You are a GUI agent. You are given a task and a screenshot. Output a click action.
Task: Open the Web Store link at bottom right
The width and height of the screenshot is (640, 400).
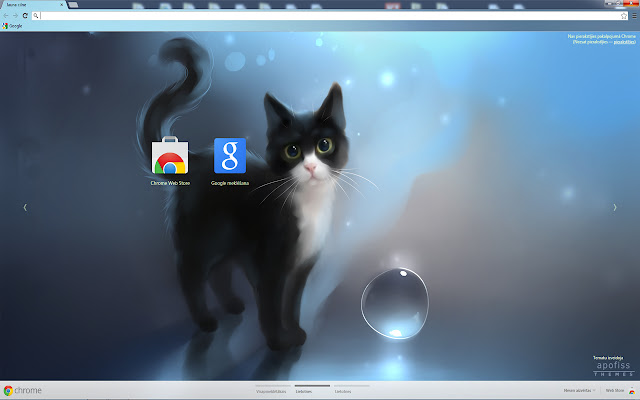click(x=614, y=391)
